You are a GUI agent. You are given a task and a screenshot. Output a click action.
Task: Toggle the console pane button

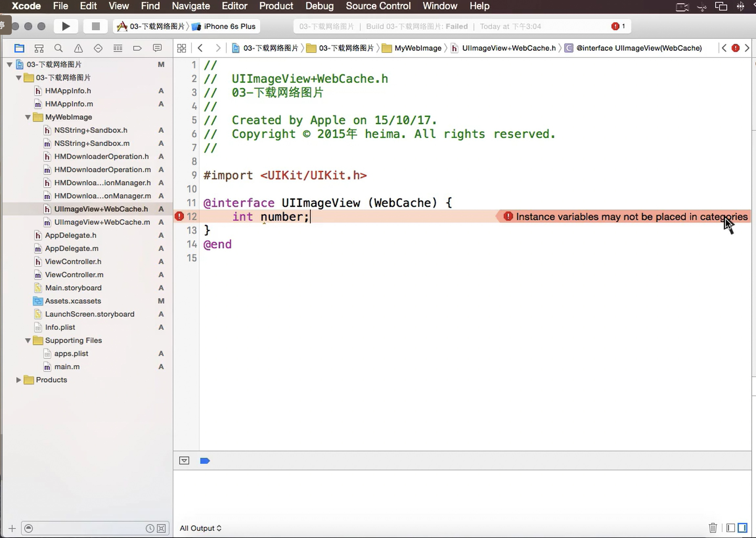pos(743,527)
